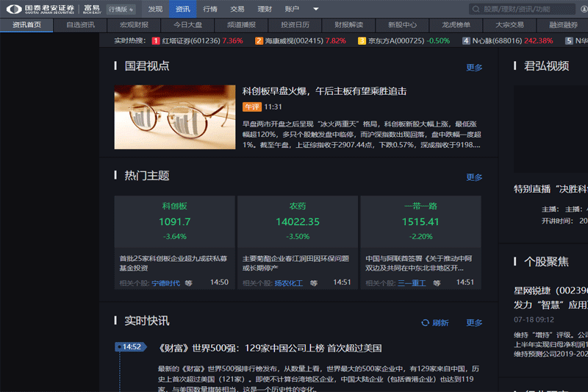This screenshot has height=392, width=588.
Task: Open 更多 in 国君视点 section
Action: pos(474,68)
